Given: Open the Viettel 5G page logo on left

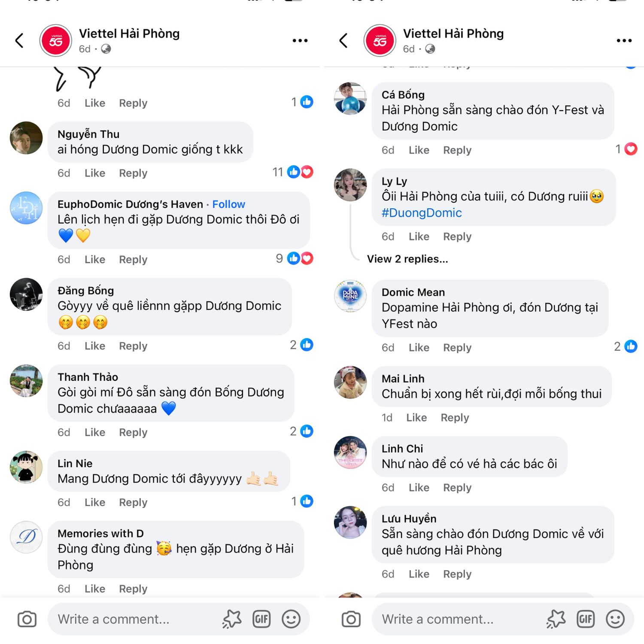Looking at the screenshot, I should click(56, 41).
